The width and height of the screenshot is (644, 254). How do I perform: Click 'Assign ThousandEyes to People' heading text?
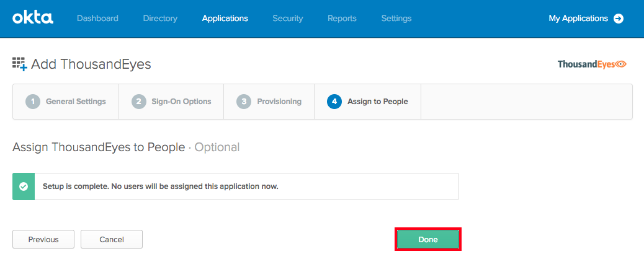pyautogui.click(x=99, y=147)
